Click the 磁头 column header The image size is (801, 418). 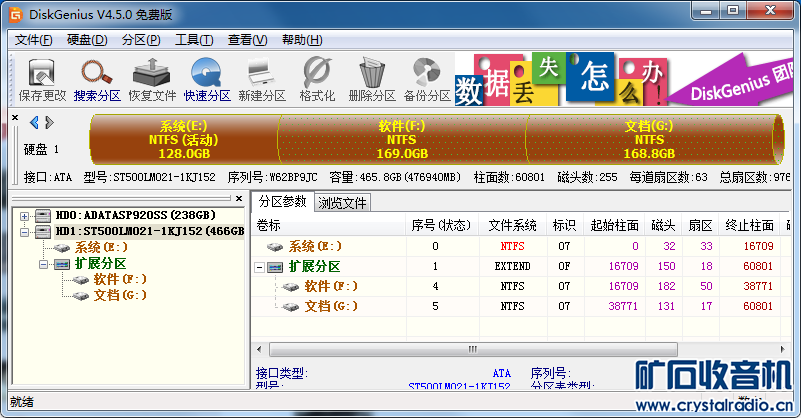click(663, 225)
